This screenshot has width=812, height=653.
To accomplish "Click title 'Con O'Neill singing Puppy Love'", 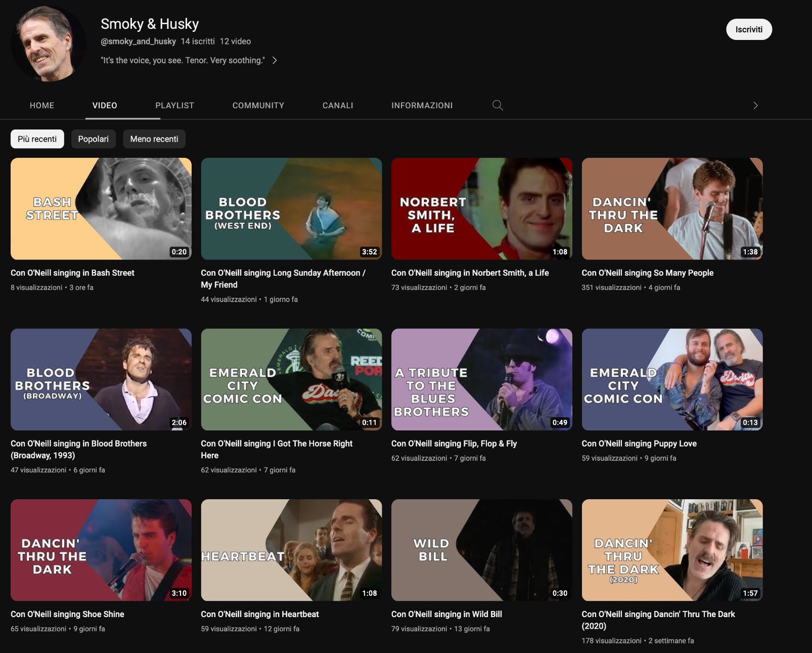I will (x=639, y=443).
